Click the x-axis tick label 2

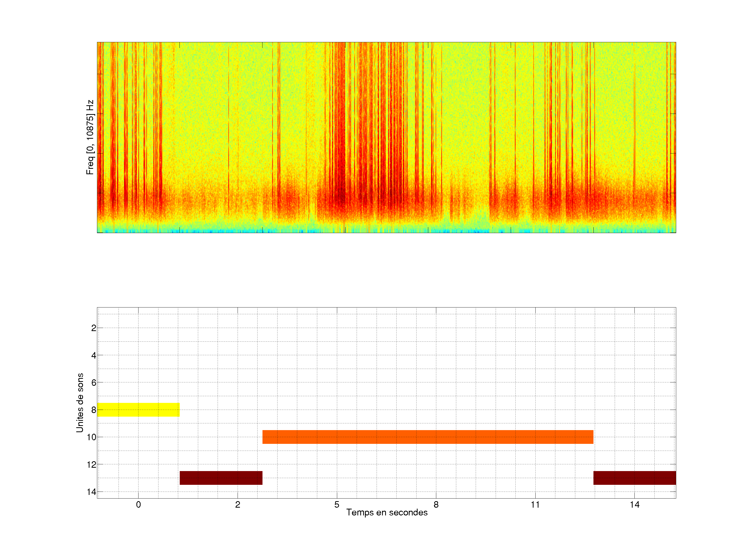click(x=238, y=505)
